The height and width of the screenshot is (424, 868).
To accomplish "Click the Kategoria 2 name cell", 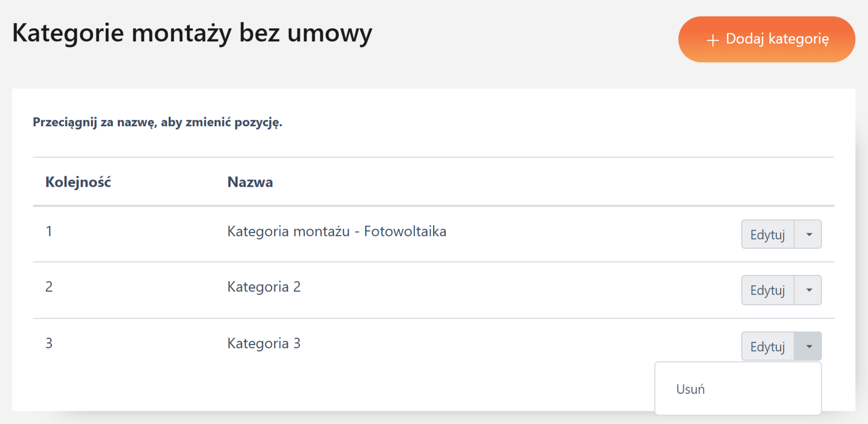I will [264, 287].
